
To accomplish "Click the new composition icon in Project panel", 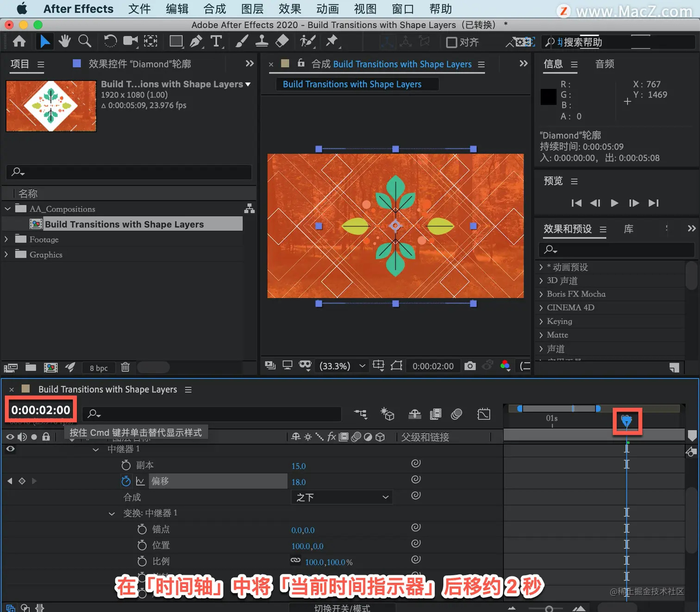I will tap(50, 368).
